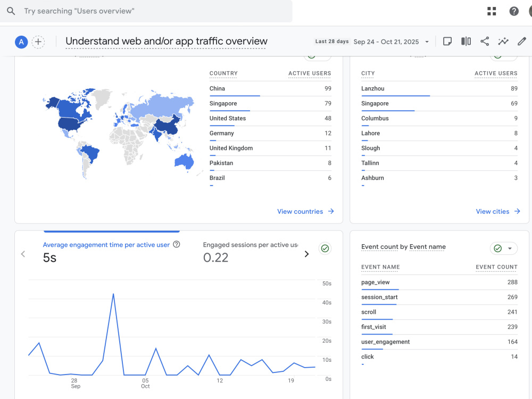Viewport: 532px width, 399px height.
Task: Share this report icon
Action: coord(485,41)
